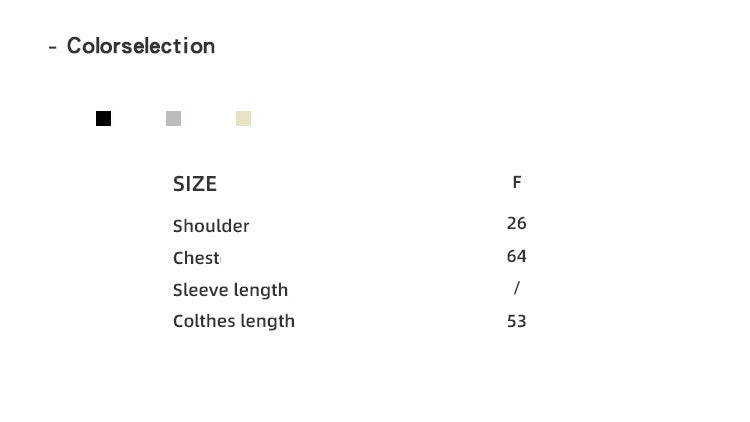Image resolution: width=750 pixels, height=422 pixels.
Task: Choose the gray color swatch
Action: click(x=174, y=119)
